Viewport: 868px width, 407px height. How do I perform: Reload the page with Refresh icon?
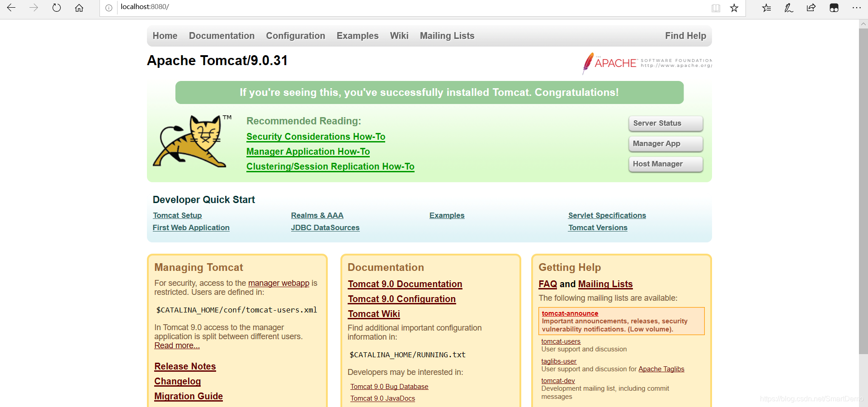[57, 8]
